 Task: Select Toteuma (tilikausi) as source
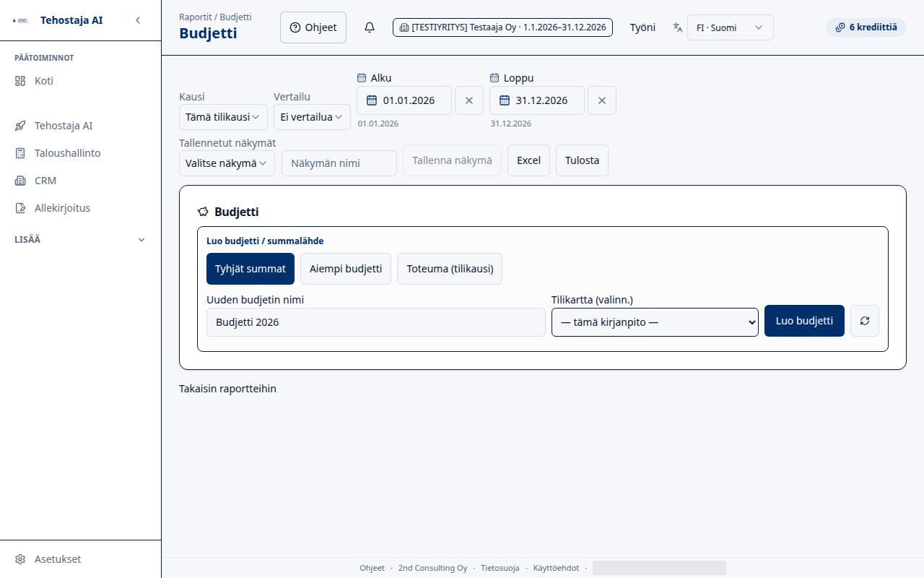[450, 269]
